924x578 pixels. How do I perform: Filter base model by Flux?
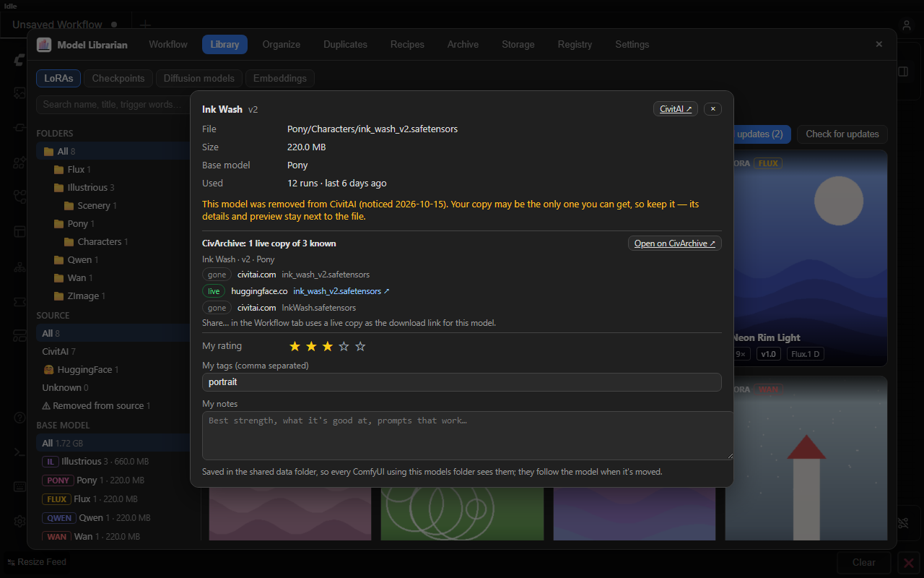point(113,499)
